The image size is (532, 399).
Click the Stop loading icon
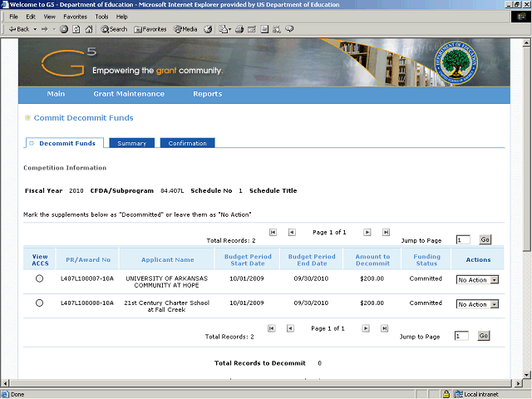(x=64, y=29)
